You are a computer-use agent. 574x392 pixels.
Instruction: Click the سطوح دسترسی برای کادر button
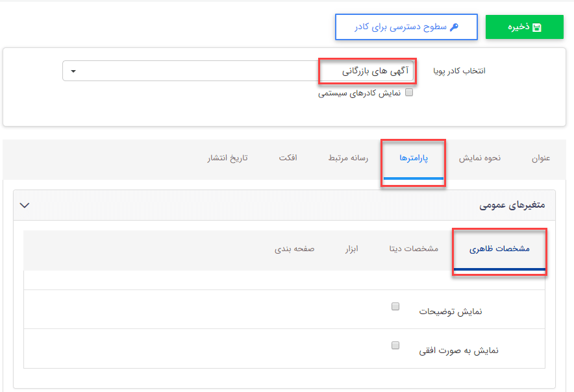click(x=405, y=27)
